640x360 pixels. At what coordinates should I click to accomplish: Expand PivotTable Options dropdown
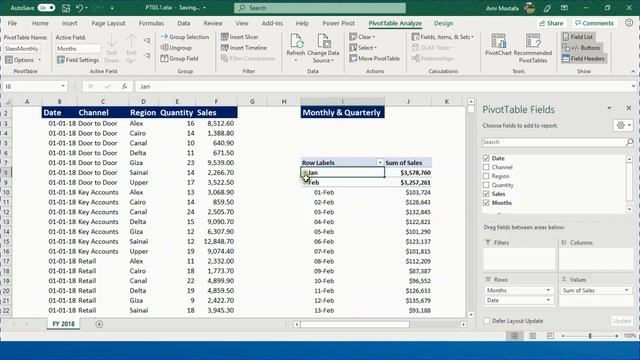(x=40, y=60)
